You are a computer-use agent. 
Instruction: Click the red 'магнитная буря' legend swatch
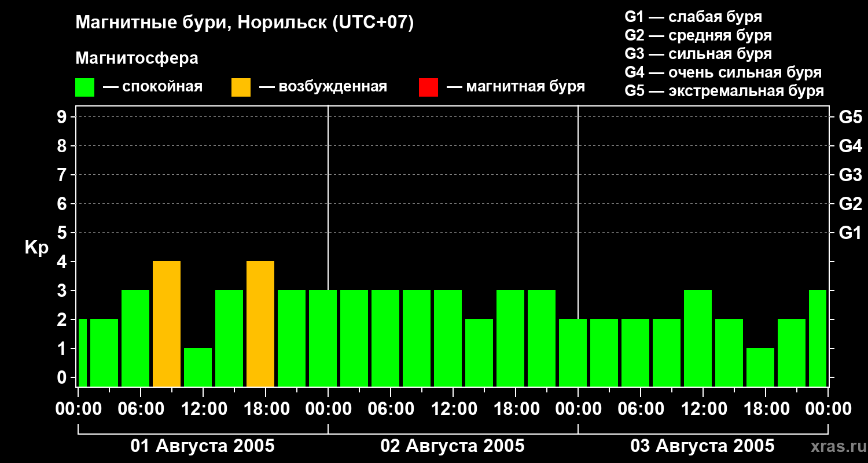click(x=428, y=87)
